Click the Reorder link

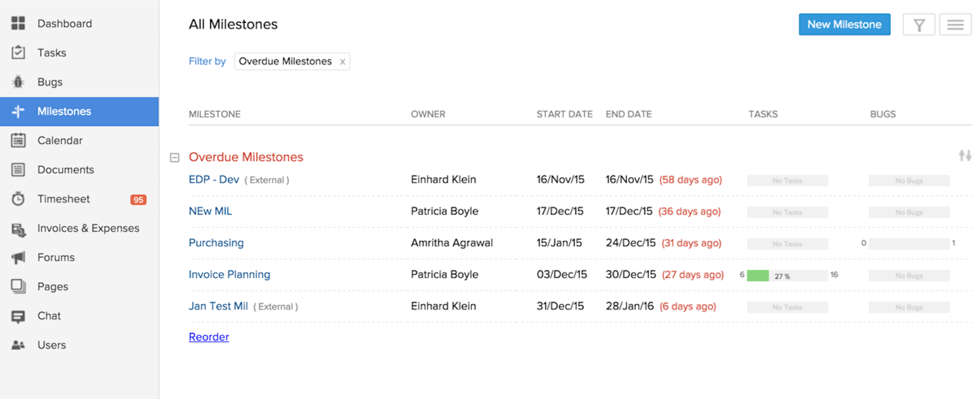click(209, 337)
